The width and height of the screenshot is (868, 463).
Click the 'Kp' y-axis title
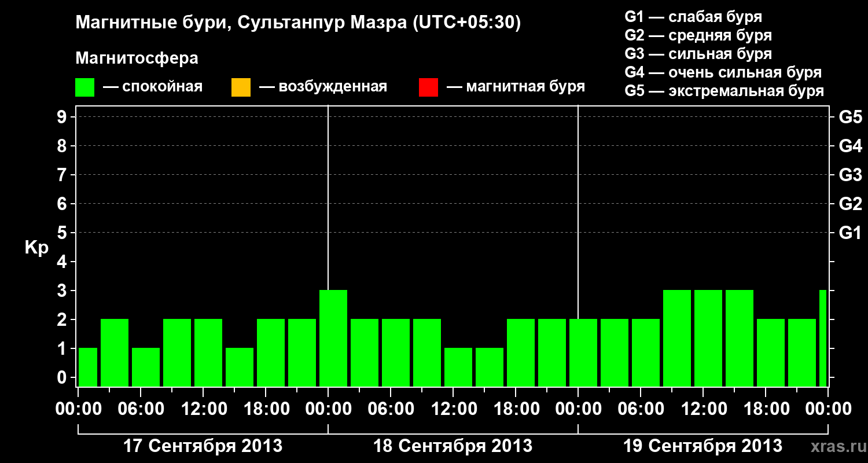(36, 248)
